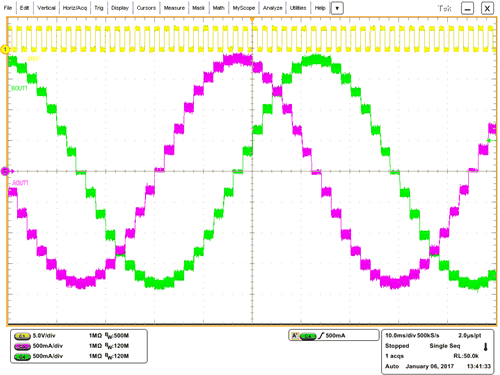
Task: Click the trigger source C4 badge
Action: (308, 336)
